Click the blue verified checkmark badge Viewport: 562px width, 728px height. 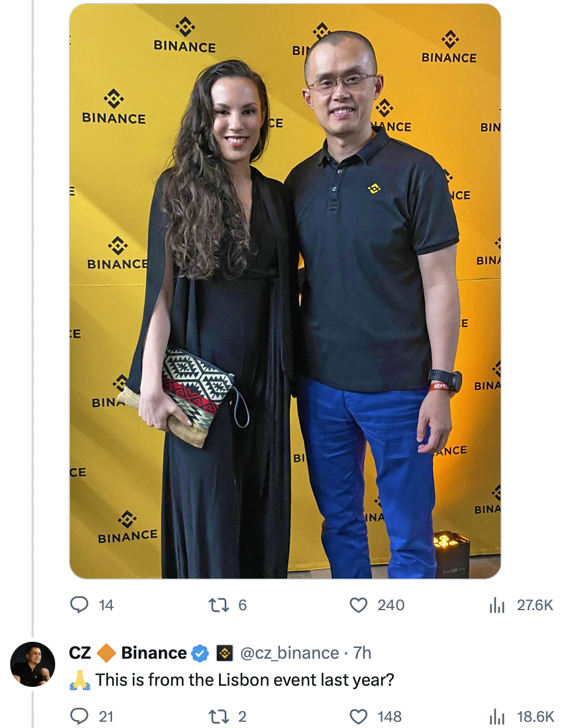200,653
